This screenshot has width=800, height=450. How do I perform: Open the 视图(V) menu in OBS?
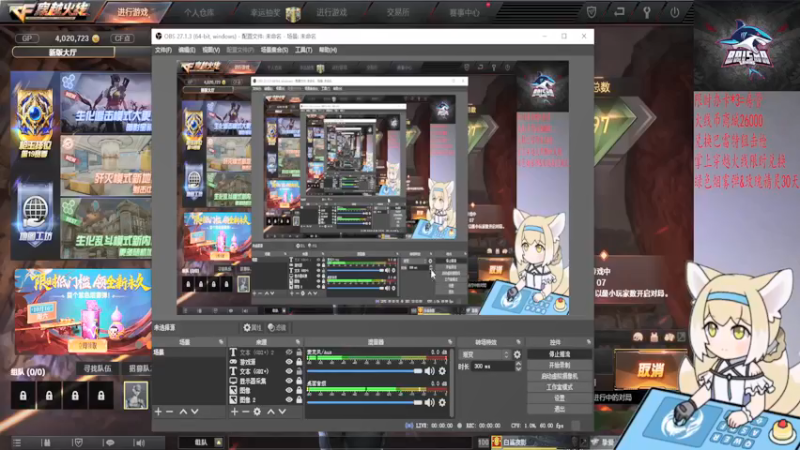[x=211, y=50]
